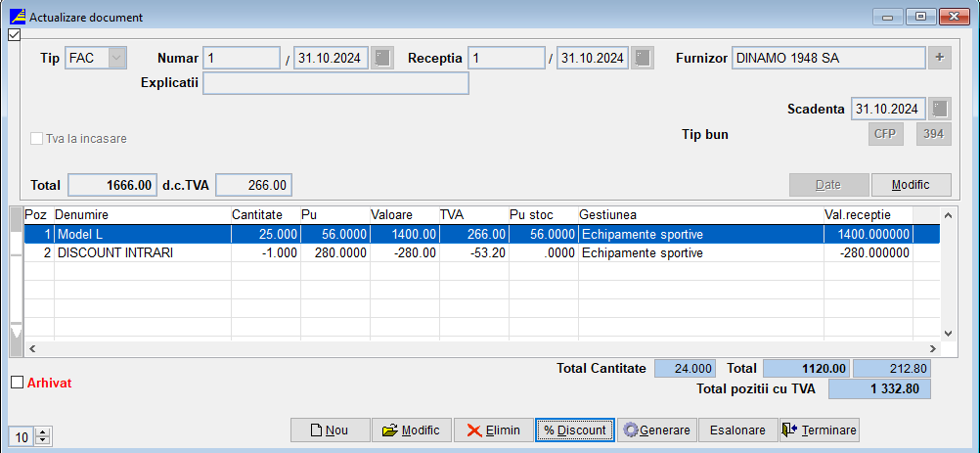Open calendar picker next to Numar date
The image size is (980, 453).
382,59
